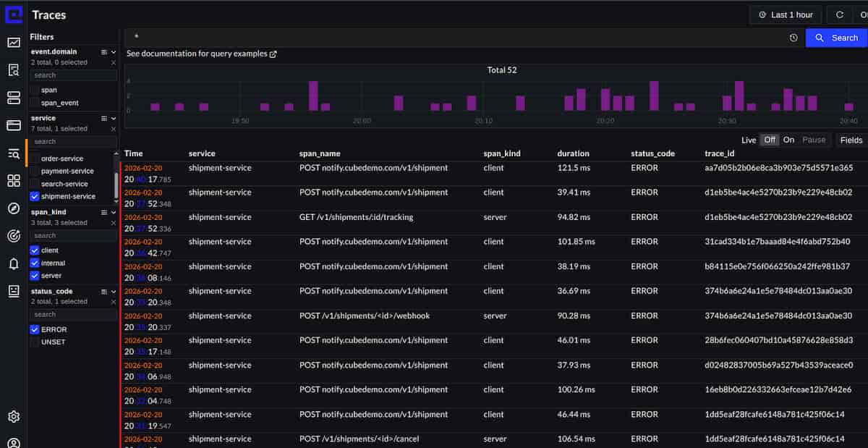This screenshot has height=448, width=868.
Task: Switch Live mode to On
Action: coord(788,140)
